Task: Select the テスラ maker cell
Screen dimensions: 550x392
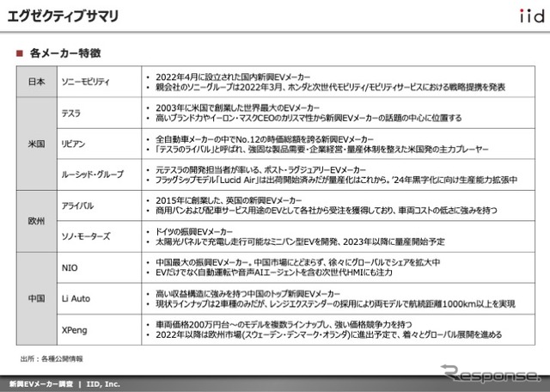Action: (x=100, y=113)
